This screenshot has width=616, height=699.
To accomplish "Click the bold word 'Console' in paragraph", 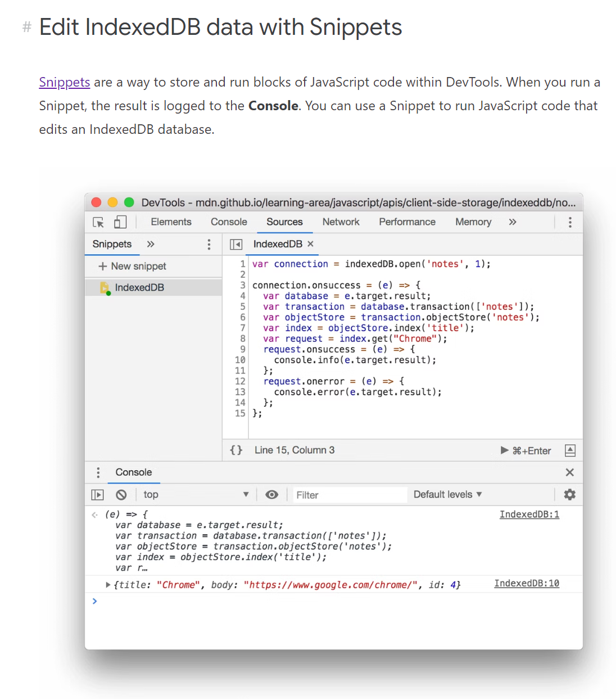I will pos(274,106).
